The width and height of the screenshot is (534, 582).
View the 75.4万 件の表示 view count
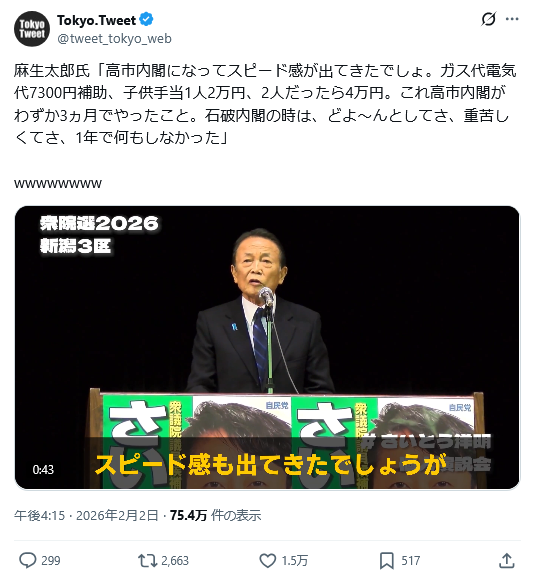[216, 515]
